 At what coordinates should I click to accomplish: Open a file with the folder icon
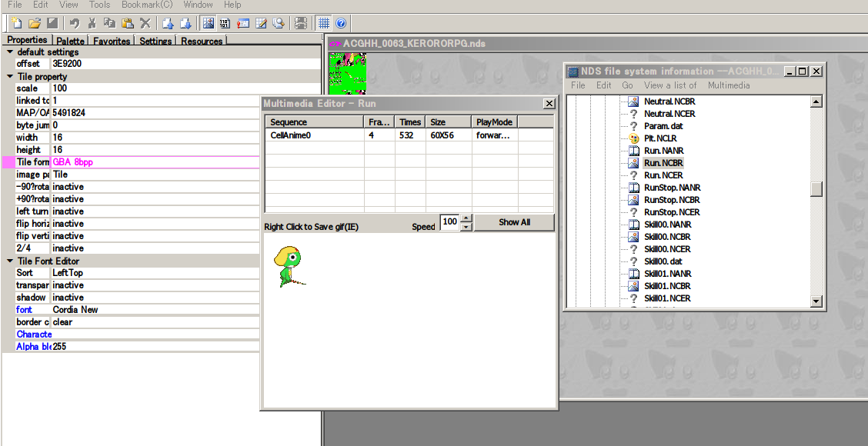tap(35, 23)
